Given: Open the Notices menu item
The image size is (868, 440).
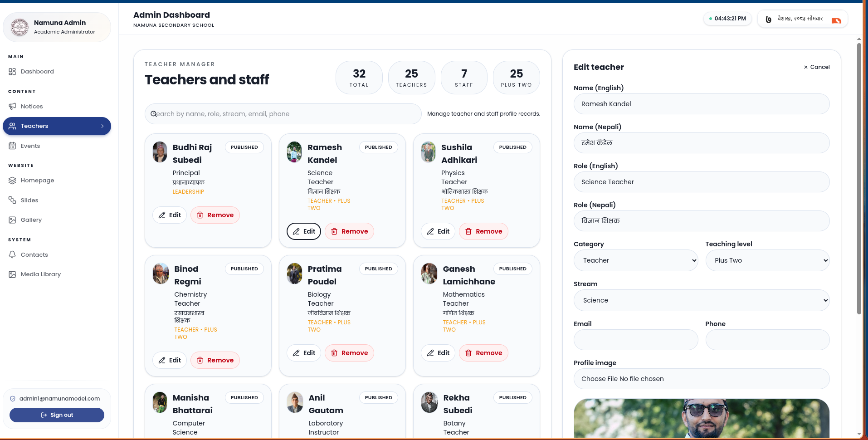Looking at the screenshot, I should (x=32, y=107).
